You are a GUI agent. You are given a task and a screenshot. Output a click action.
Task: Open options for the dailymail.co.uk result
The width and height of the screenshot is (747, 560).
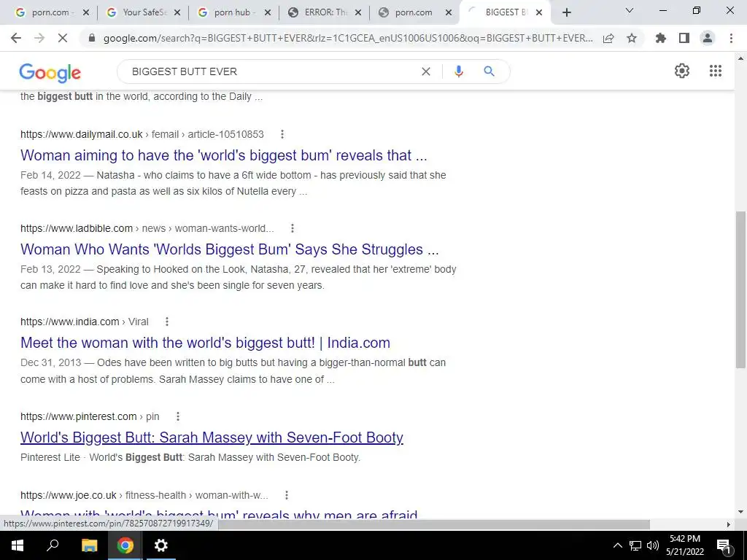[x=282, y=134]
